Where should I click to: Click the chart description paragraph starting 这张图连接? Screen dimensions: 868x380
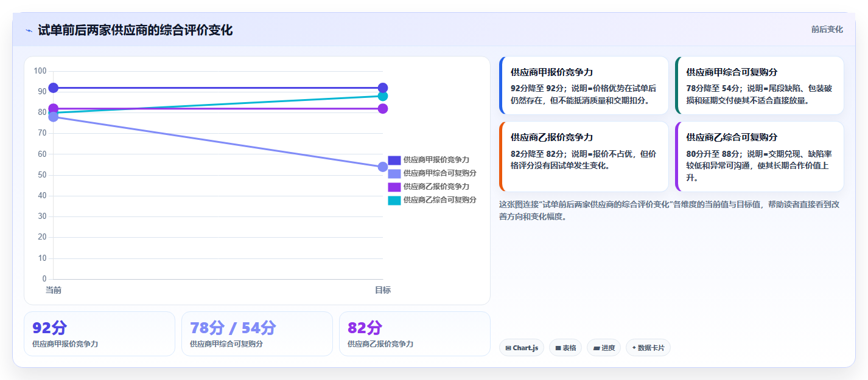(x=670, y=210)
